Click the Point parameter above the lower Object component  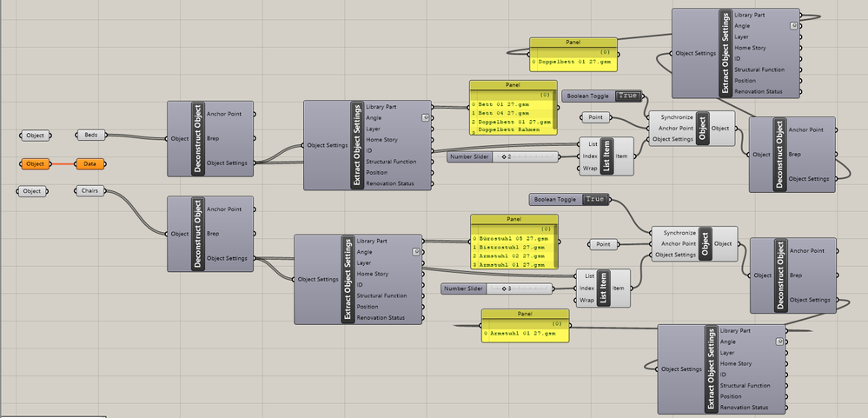[603, 244]
